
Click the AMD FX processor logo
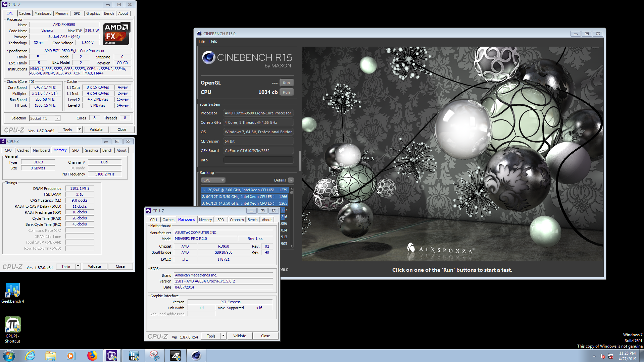pyautogui.click(x=116, y=34)
